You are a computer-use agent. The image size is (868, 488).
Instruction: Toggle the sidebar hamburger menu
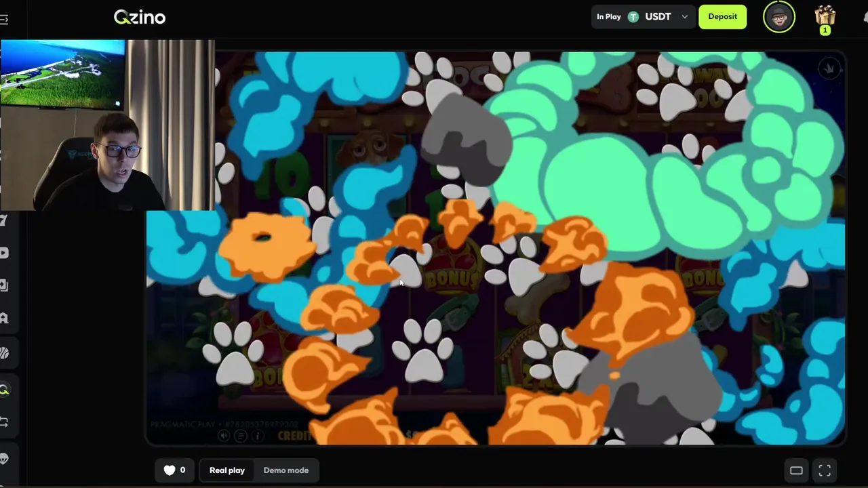point(3,19)
